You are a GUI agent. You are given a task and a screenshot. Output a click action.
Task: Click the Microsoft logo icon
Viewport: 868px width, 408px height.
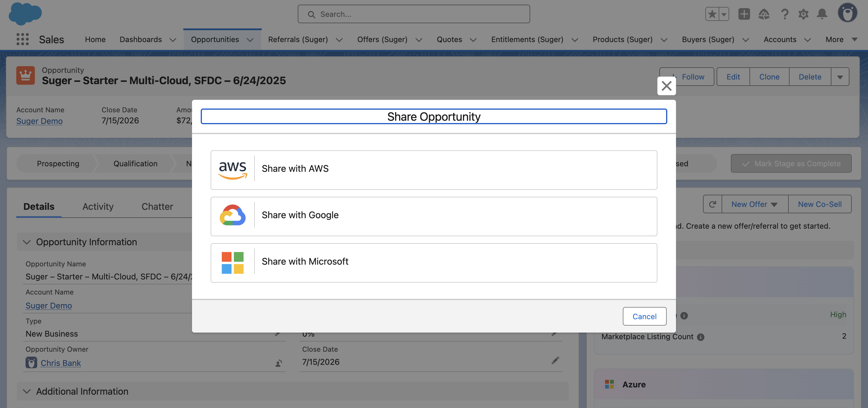232,262
